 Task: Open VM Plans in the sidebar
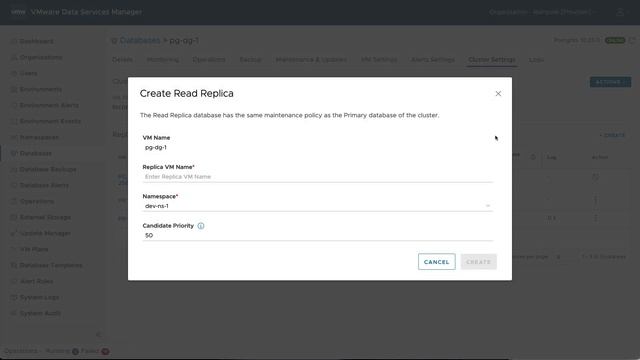(x=34, y=249)
